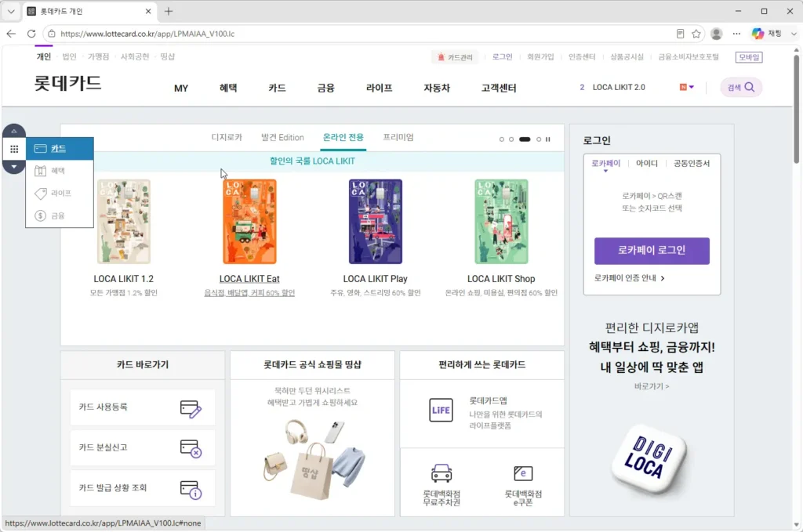803x532 pixels.
Task: Switch to the 디지로카 card tab
Action: point(227,137)
